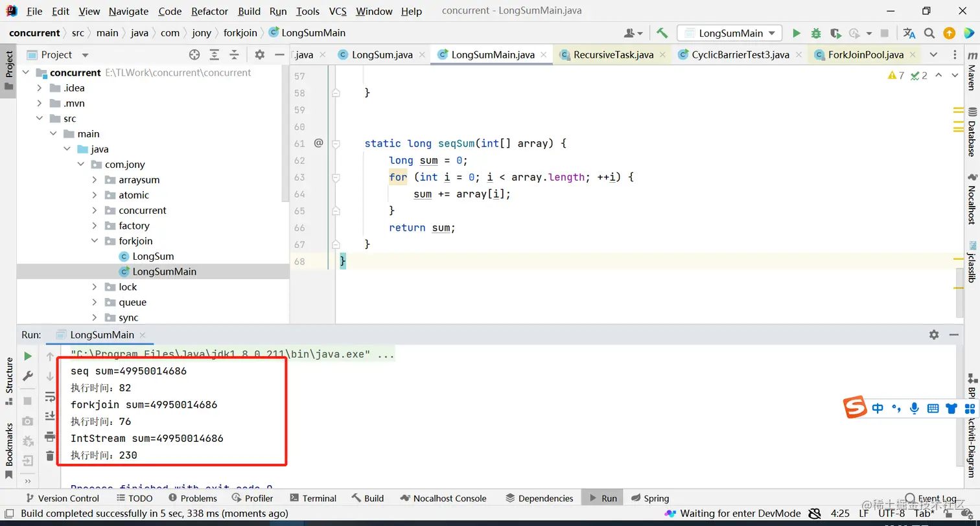The width and height of the screenshot is (980, 526).
Task: Open the VCS menu
Action: pos(338,11)
